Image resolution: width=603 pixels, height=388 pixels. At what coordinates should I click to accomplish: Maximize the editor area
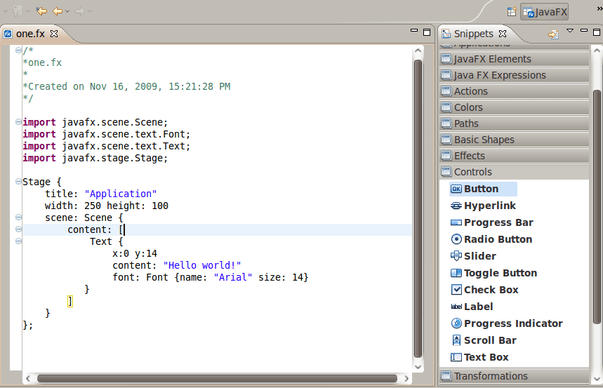click(x=426, y=32)
